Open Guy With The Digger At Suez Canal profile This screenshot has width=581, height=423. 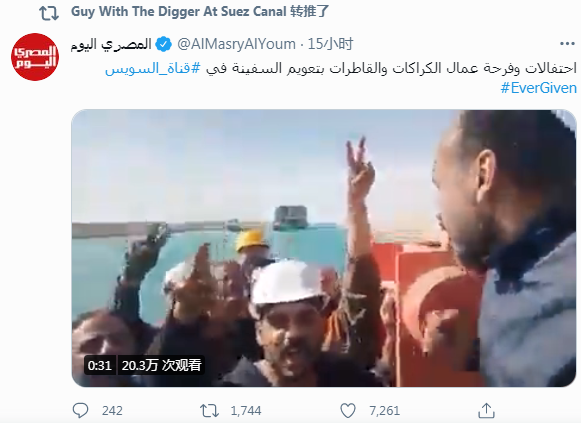179,11
